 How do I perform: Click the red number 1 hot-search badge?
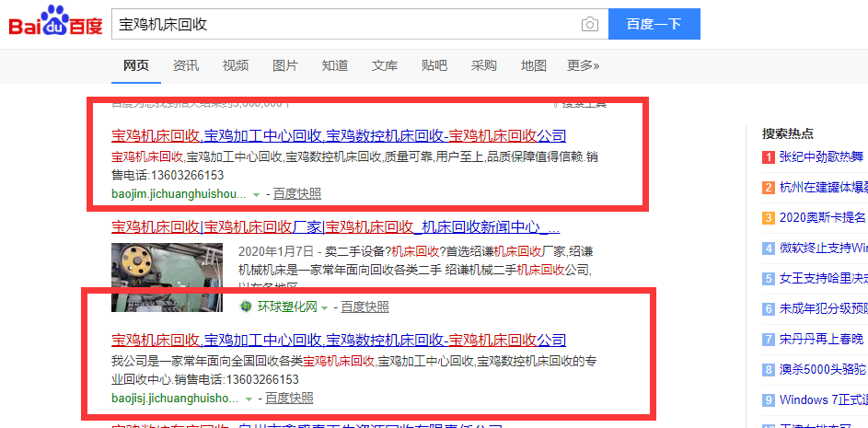(x=768, y=156)
